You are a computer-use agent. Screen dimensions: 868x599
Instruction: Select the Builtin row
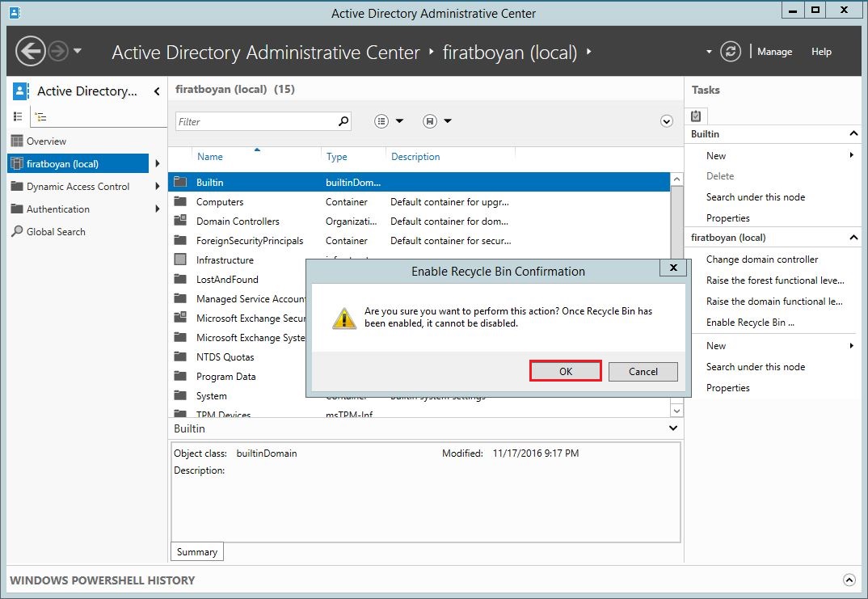coord(419,182)
